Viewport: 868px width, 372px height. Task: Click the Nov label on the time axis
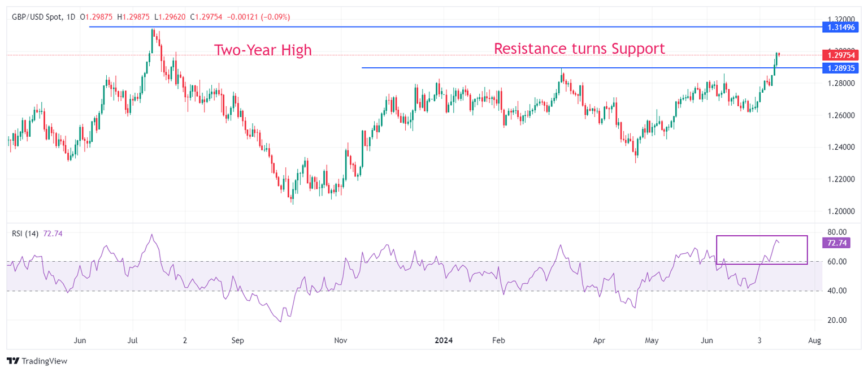tap(341, 341)
